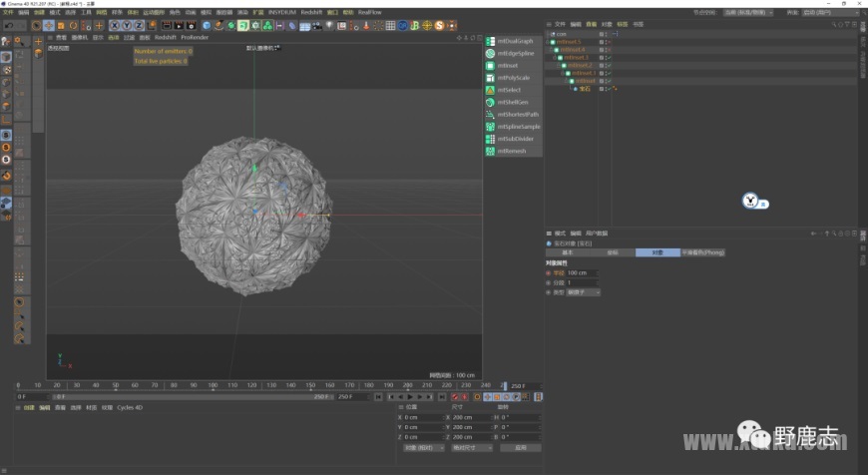Collapse the mtInset.3 tree node
Image resolution: width=868 pixels, height=475 pixels.
point(556,58)
